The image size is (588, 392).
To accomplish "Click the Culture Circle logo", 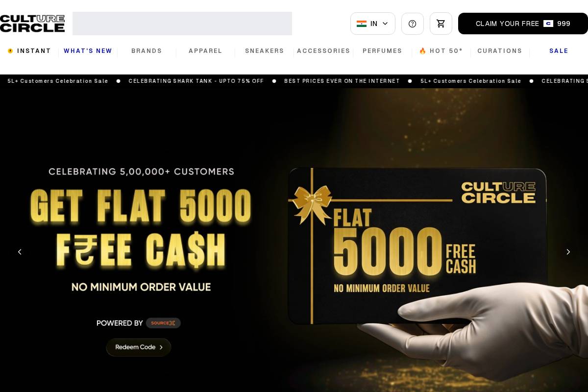I will 32,24.
